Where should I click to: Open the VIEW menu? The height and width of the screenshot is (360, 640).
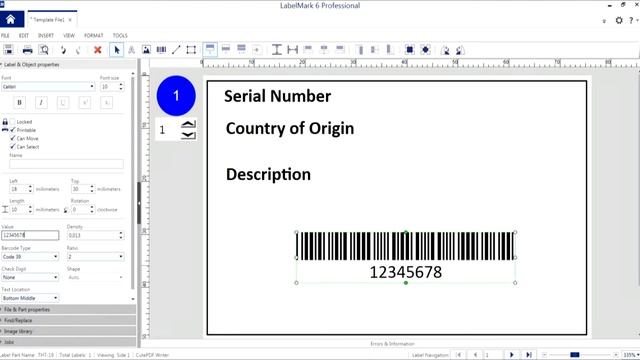69,36
